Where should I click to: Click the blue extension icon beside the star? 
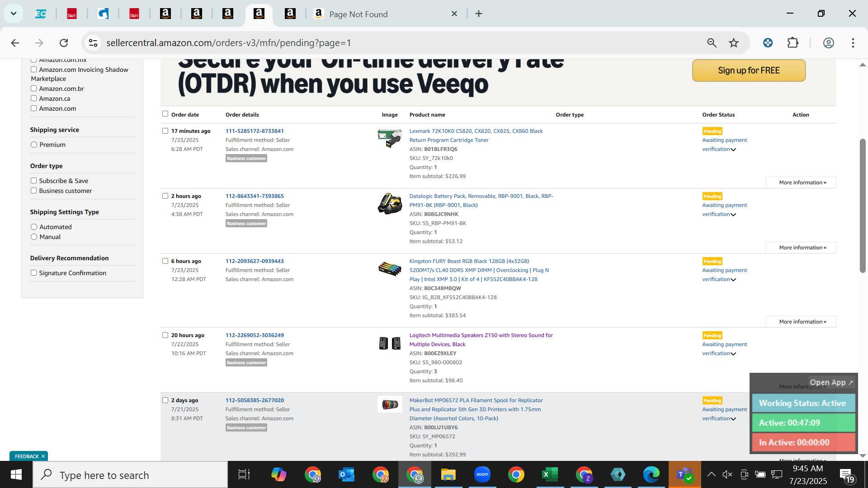coord(768,43)
